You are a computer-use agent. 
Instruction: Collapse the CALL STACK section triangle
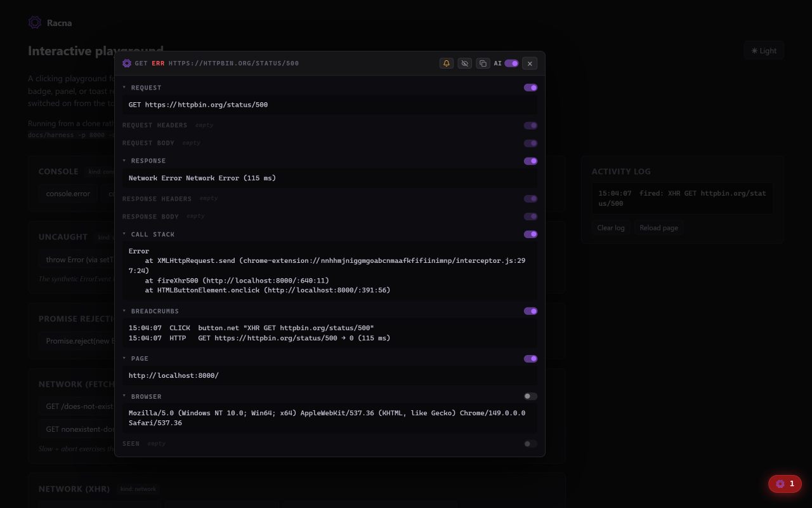(x=124, y=234)
